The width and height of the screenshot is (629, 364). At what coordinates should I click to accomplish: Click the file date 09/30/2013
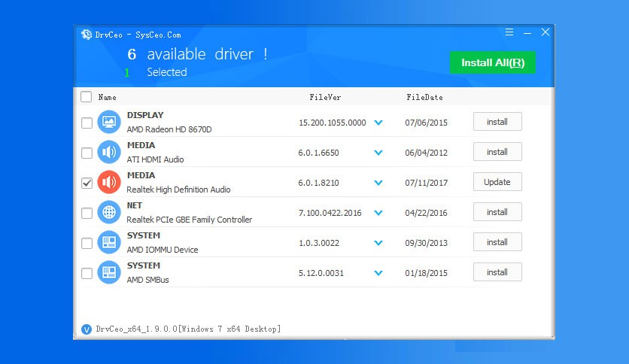(x=426, y=243)
